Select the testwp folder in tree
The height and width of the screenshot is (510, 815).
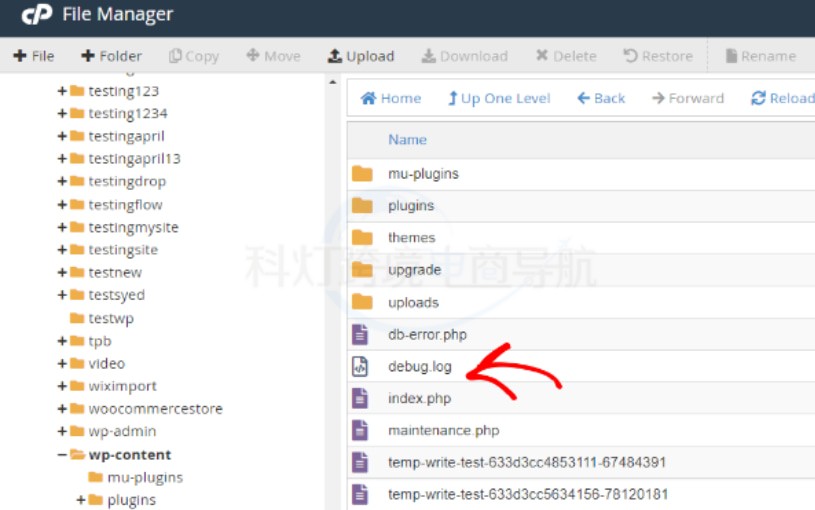click(110, 318)
